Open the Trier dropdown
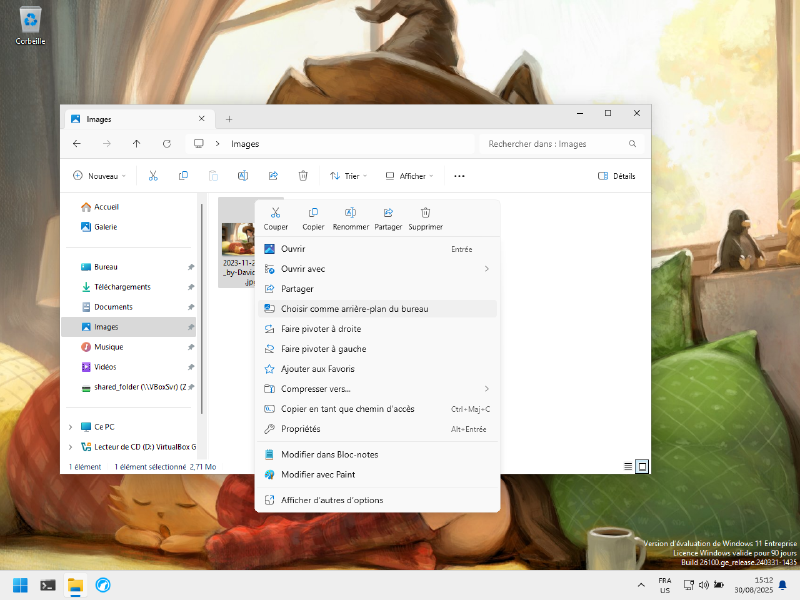Viewport: 800px width, 600px height. tap(347, 175)
